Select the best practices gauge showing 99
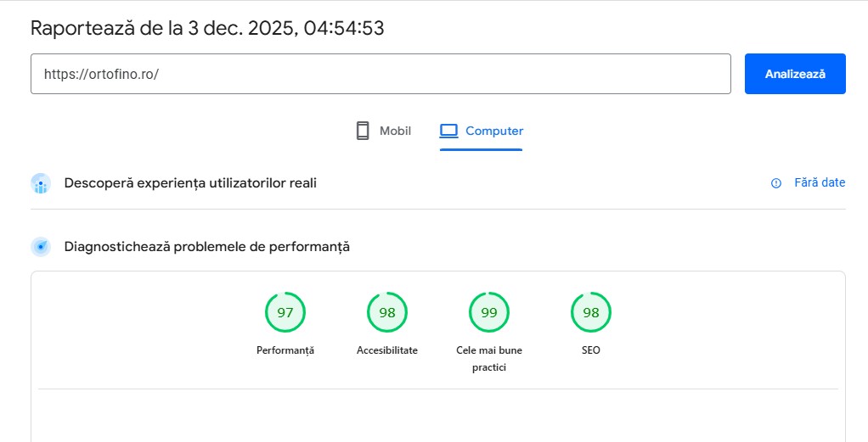Viewport: 868px width, 442px height. [x=489, y=313]
